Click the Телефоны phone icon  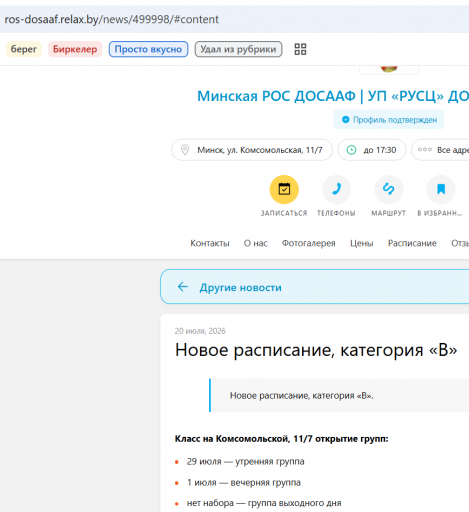coord(336,189)
